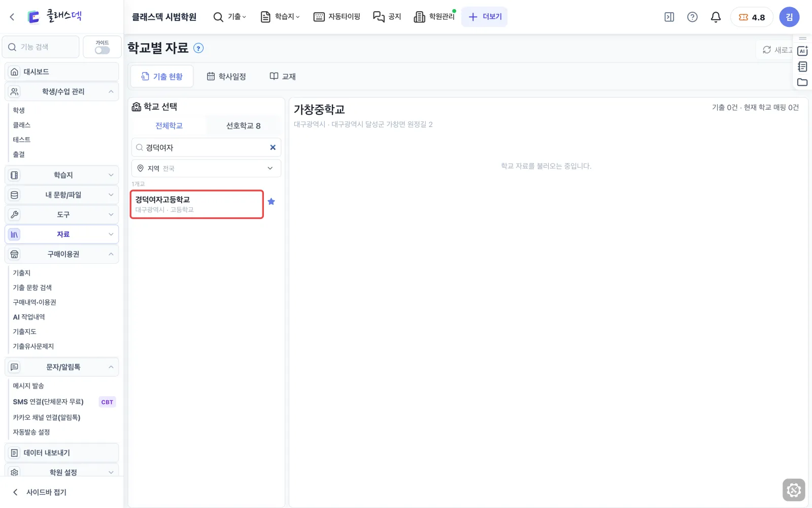
Task: Clear the school search with X icon
Action: point(273,147)
